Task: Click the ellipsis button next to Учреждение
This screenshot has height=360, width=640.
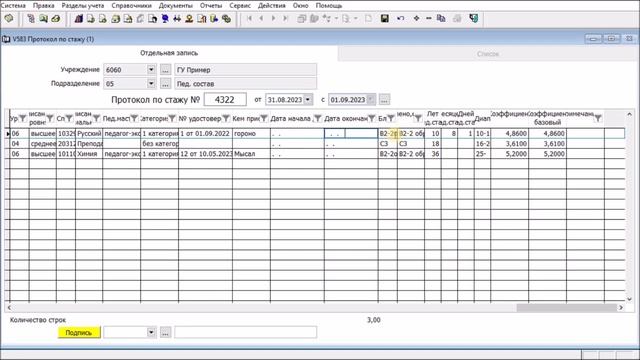Action: 165,70
